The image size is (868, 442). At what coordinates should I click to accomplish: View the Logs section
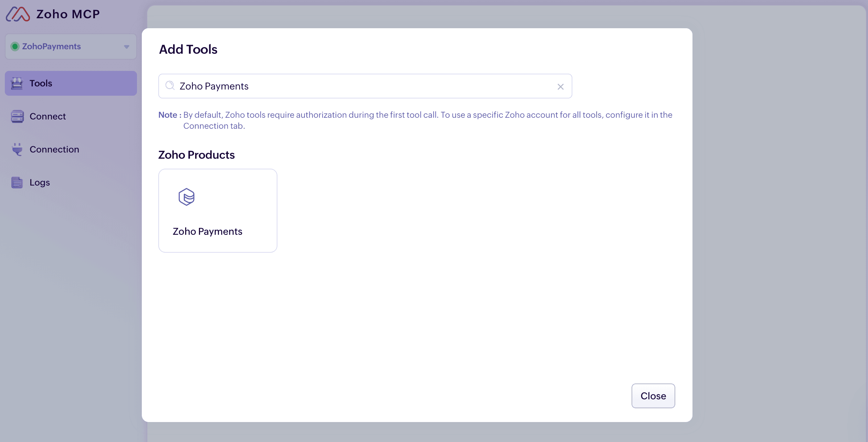pyautogui.click(x=40, y=182)
